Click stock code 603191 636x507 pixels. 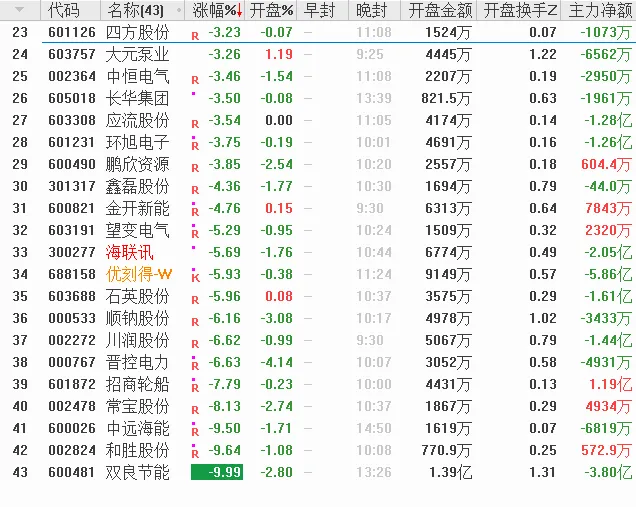click(72, 230)
